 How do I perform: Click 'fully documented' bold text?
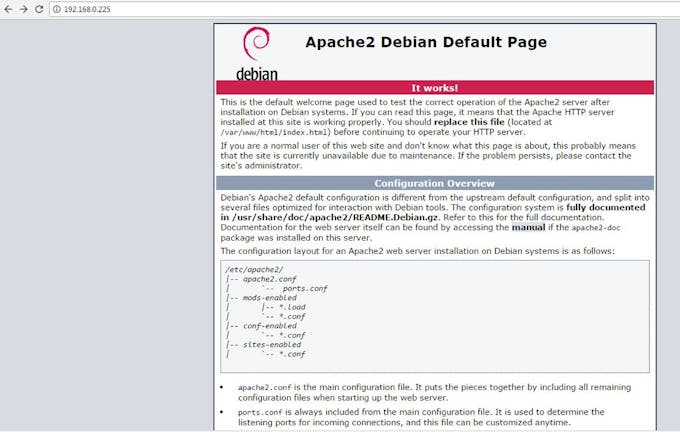pos(606,207)
